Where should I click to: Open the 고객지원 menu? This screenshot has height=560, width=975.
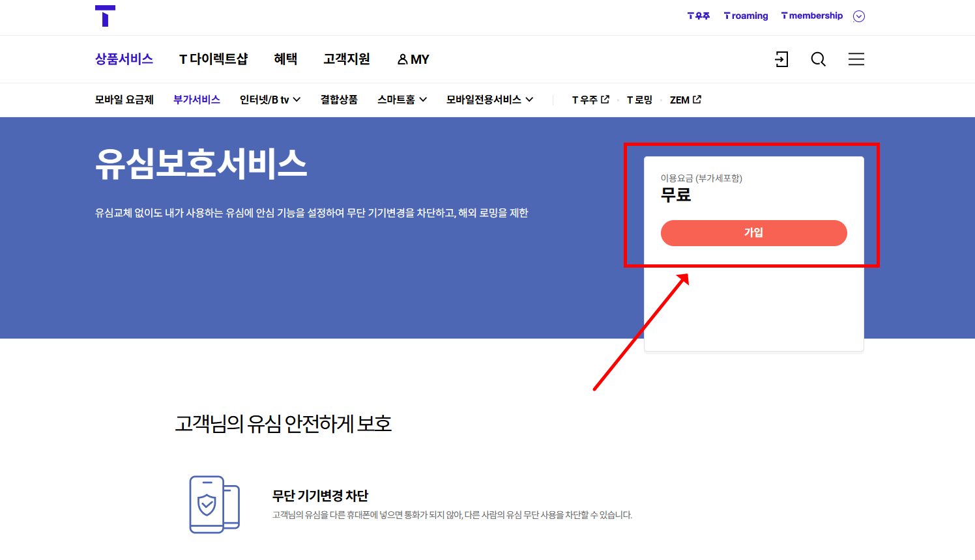tap(346, 59)
